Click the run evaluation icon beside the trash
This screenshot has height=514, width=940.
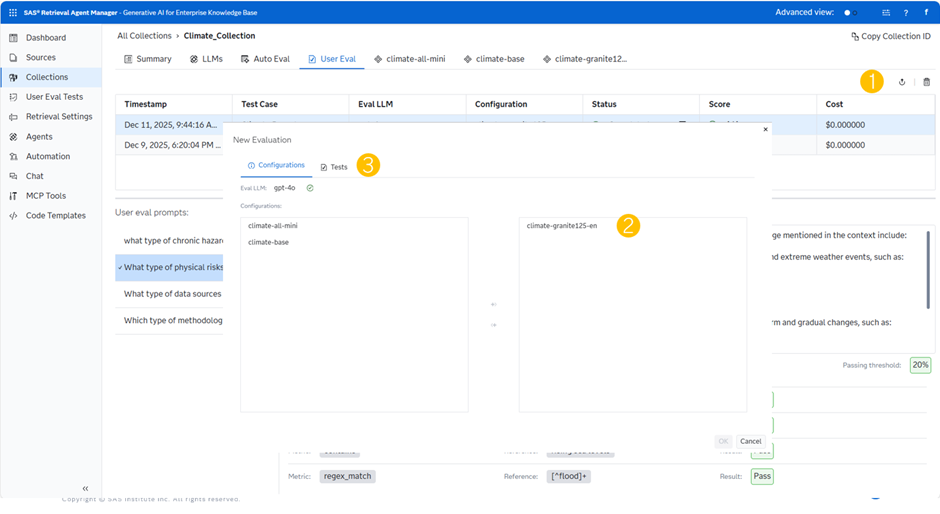(902, 82)
